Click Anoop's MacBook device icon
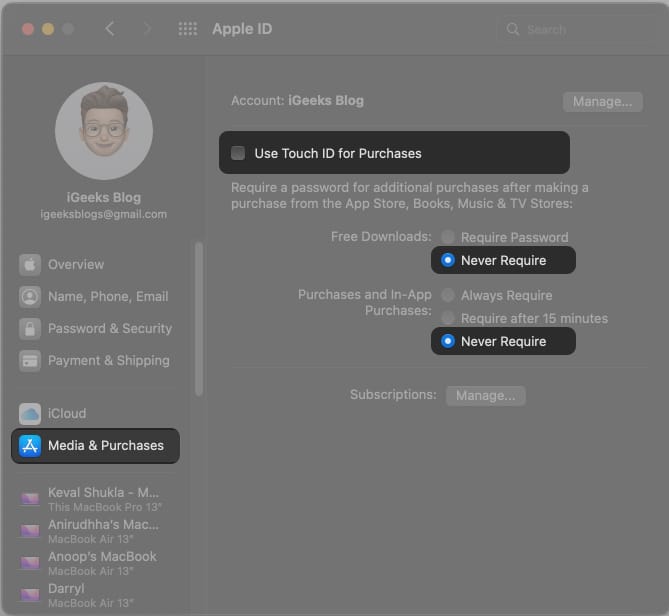Screen dimensions: 669x616 [30, 562]
